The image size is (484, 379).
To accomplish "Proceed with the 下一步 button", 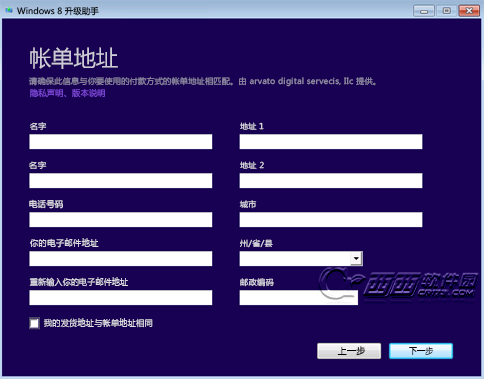I will 421,351.
